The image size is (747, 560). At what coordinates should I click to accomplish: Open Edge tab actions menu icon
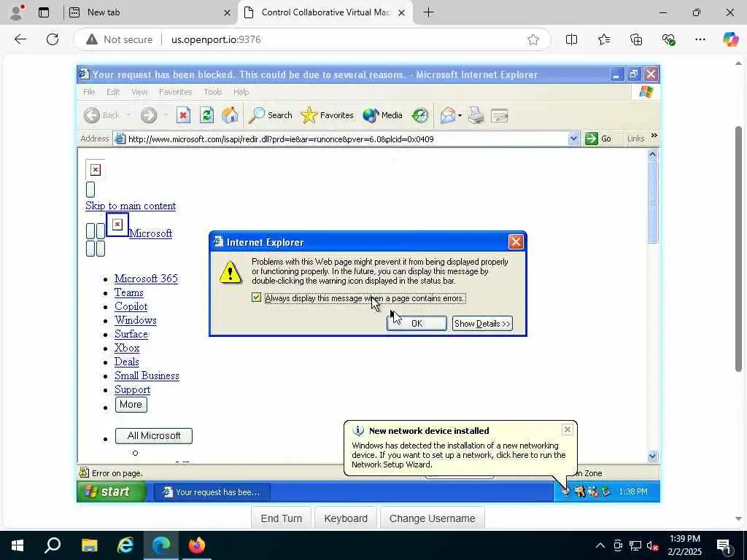click(44, 12)
